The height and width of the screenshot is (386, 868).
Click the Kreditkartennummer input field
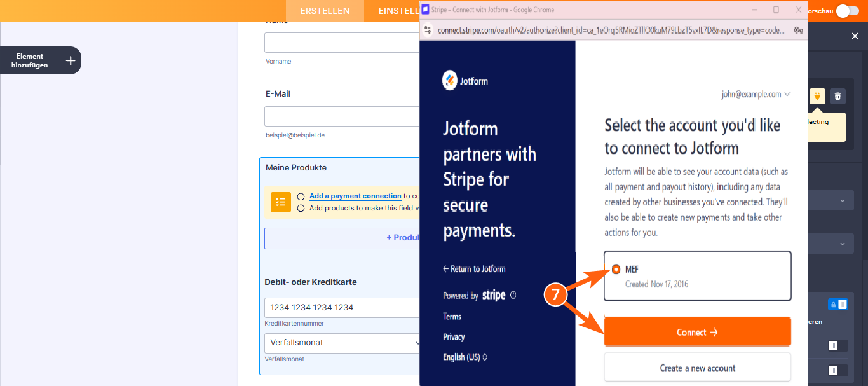click(x=342, y=307)
